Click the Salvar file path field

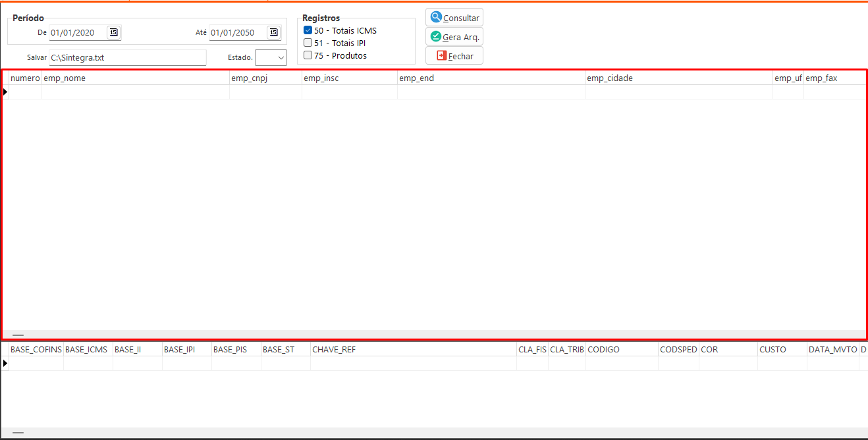(127, 57)
